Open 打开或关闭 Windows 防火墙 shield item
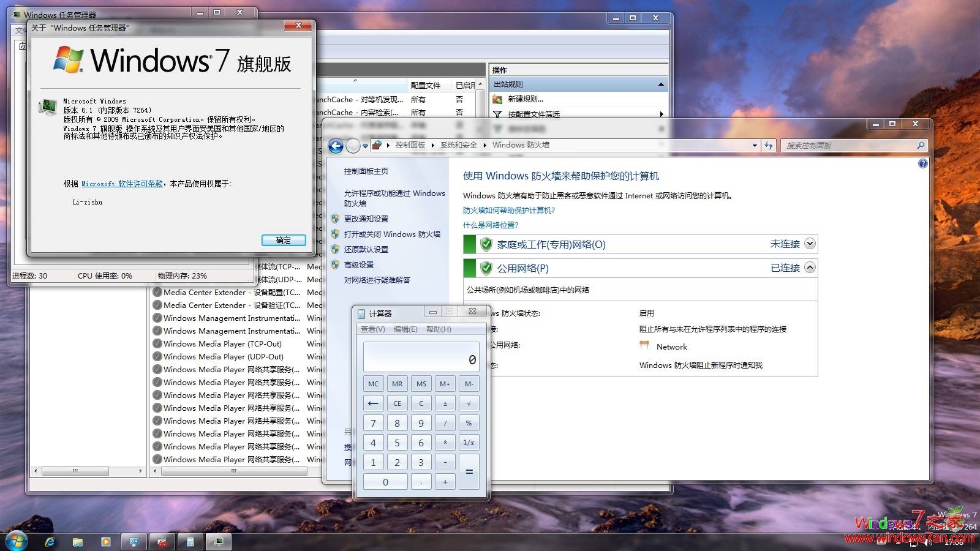Viewport: 980px width, 551px height. coord(392,234)
